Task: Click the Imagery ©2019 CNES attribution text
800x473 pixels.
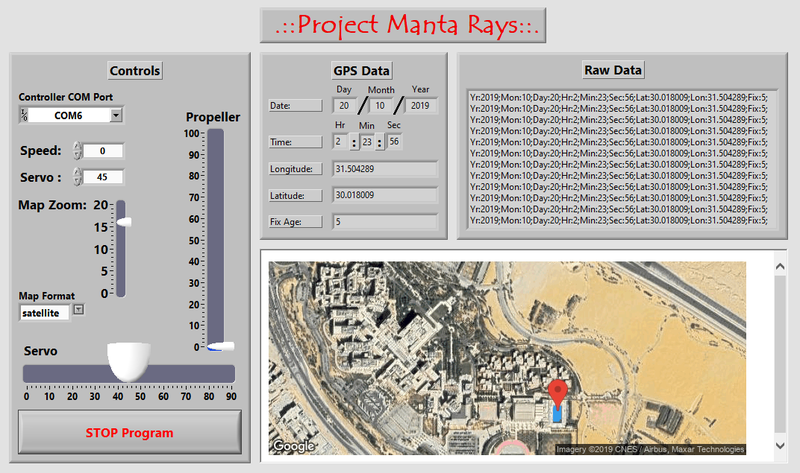Action: coord(650,450)
